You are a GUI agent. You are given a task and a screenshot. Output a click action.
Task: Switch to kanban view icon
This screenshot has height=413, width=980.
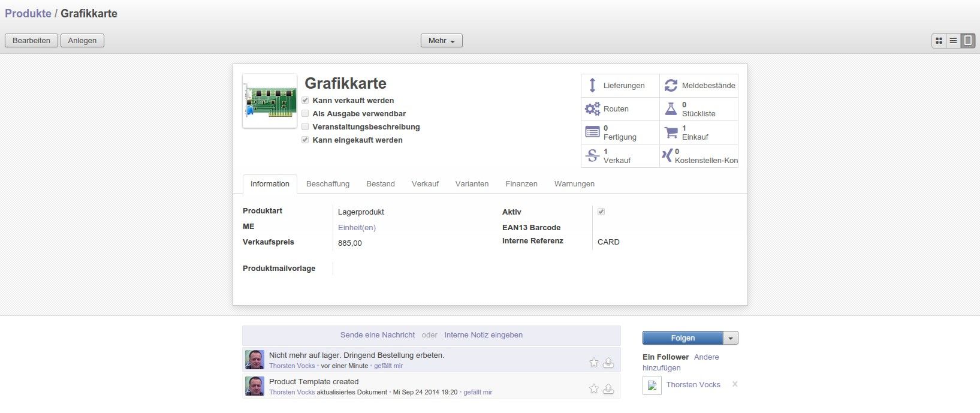[939, 41]
